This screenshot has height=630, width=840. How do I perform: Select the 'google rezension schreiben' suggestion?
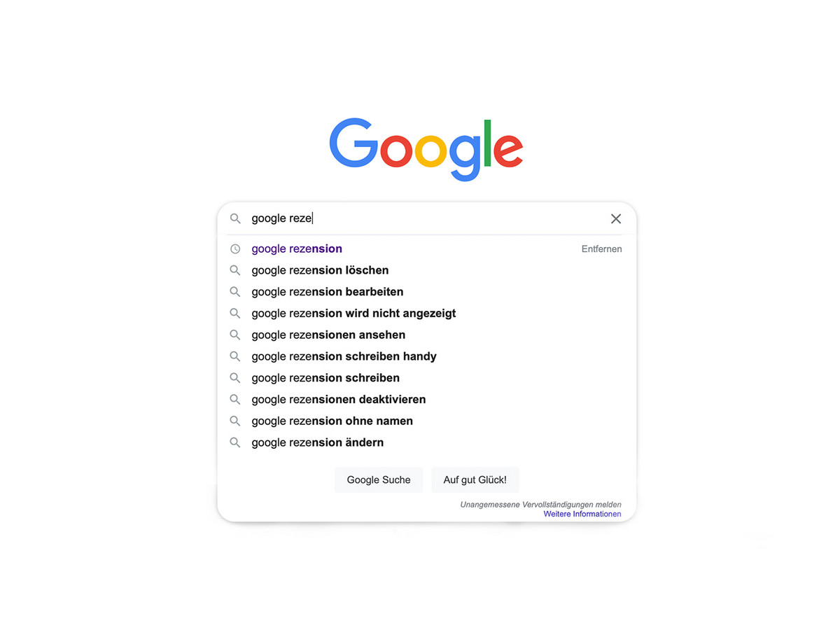pos(325,378)
